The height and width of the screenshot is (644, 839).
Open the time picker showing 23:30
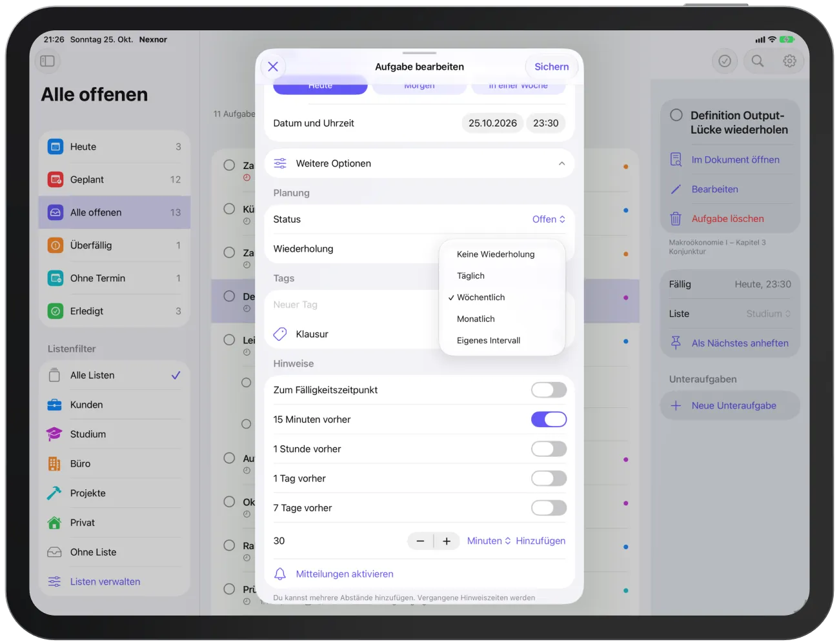[546, 123]
